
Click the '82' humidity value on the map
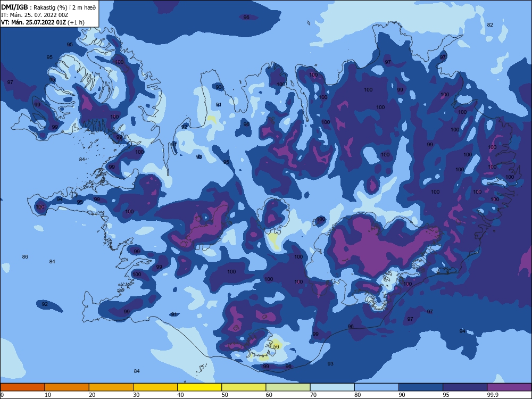[490, 25]
